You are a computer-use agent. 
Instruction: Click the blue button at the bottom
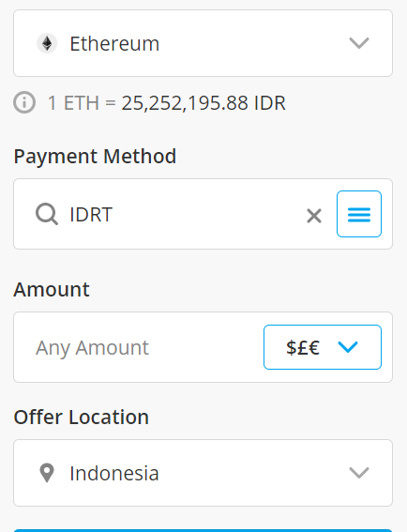203,530
